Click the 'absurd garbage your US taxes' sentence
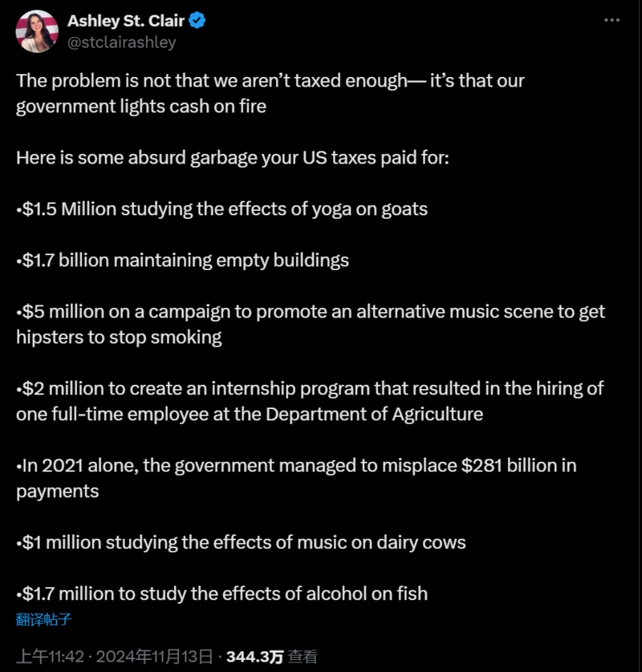642x672 pixels. [233, 158]
